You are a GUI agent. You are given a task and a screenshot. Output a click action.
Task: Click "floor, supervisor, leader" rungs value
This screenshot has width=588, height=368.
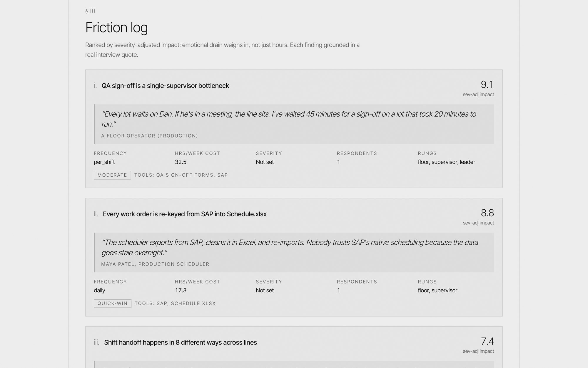(446, 162)
